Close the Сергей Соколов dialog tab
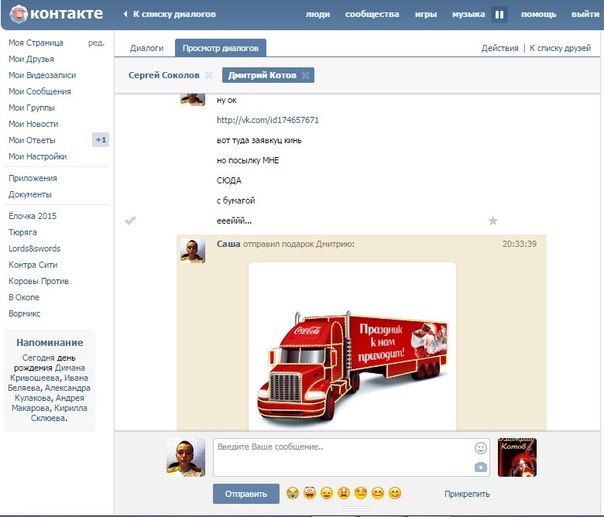 pos(208,76)
